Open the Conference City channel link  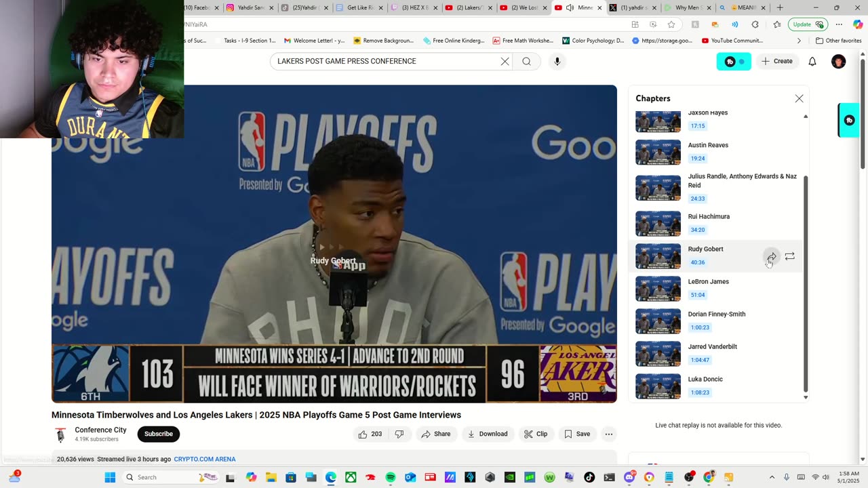(x=100, y=430)
